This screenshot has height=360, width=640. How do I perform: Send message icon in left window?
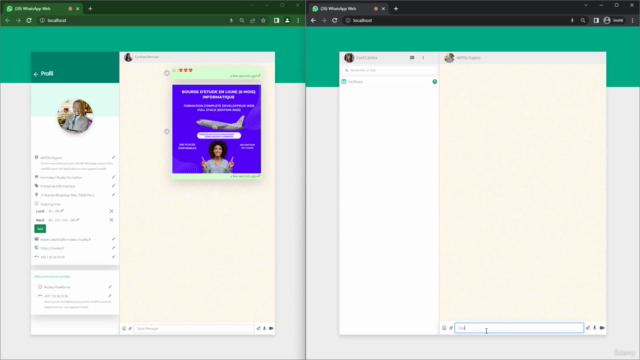click(x=258, y=328)
